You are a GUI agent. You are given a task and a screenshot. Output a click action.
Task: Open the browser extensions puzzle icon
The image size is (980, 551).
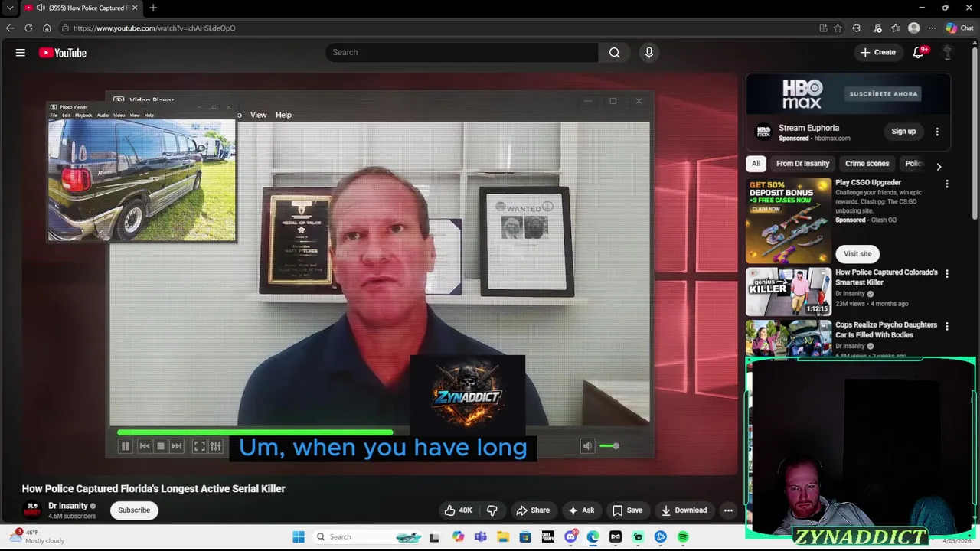tap(857, 28)
